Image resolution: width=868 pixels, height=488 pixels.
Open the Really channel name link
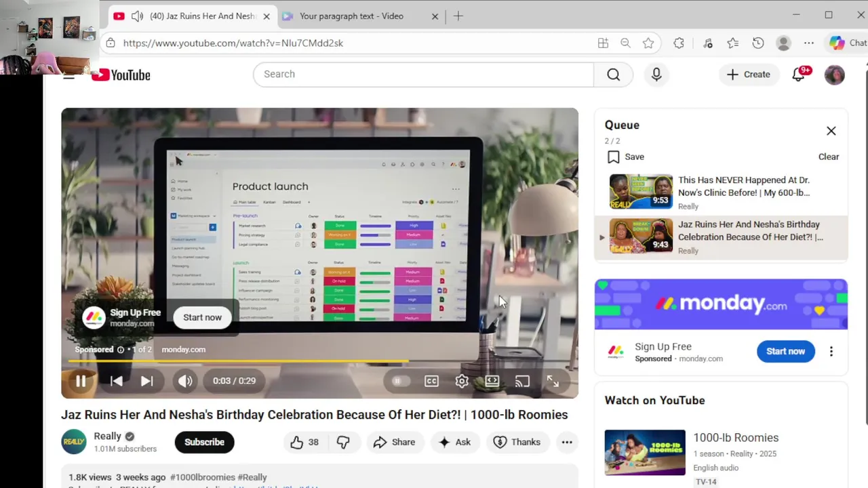[107, 436]
